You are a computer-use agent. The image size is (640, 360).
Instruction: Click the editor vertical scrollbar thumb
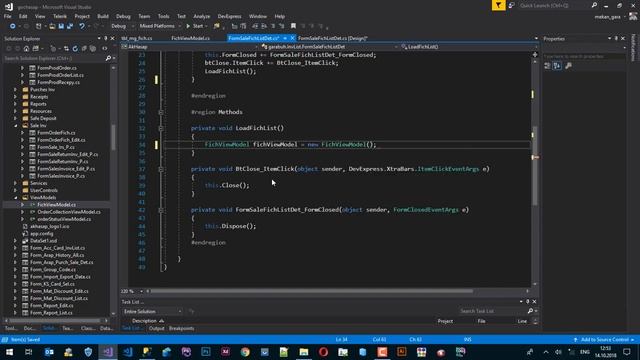[x=535, y=165]
